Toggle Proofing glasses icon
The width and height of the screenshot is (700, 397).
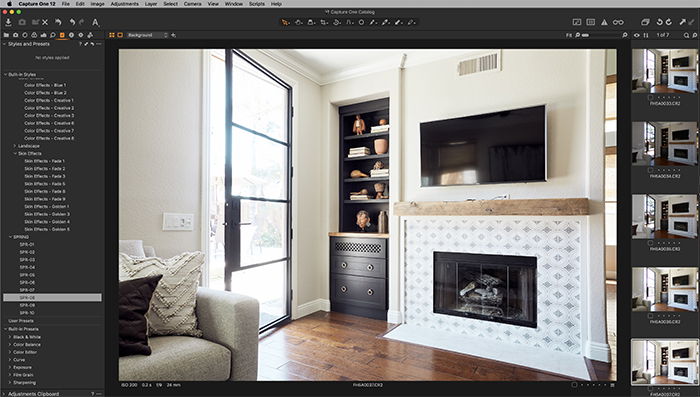click(618, 22)
